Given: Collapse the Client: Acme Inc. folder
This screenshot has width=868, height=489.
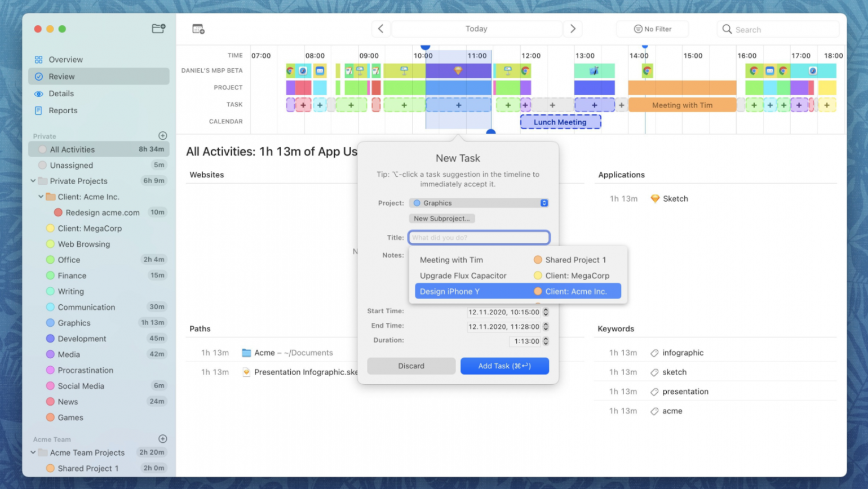Looking at the screenshot, I should click(41, 197).
